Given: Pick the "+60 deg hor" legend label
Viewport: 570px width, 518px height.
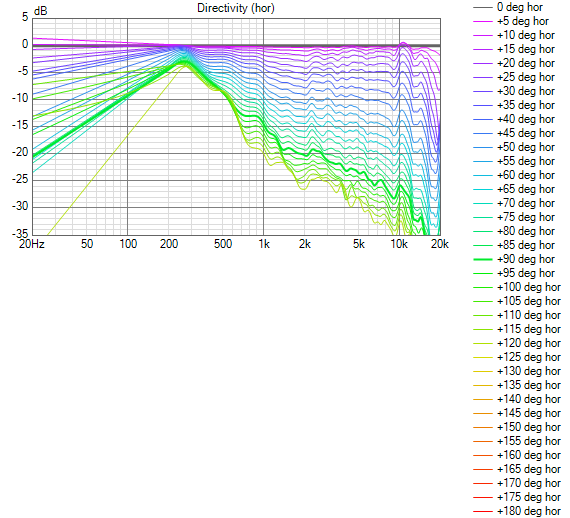Looking at the screenshot, I should pyautogui.click(x=526, y=175).
